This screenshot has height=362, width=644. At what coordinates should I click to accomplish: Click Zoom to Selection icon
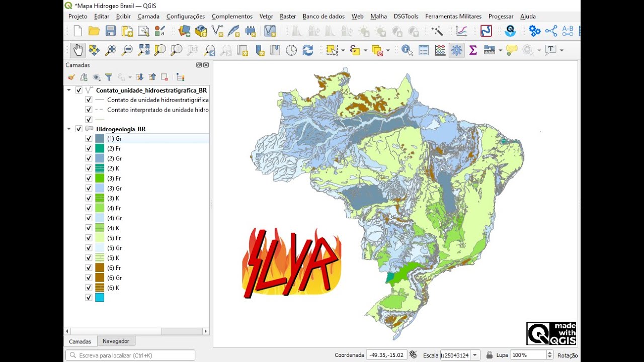[160, 50]
